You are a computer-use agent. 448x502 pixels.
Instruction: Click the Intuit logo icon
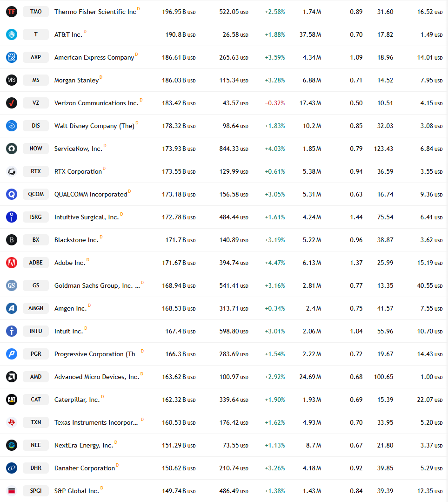click(12, 331)
